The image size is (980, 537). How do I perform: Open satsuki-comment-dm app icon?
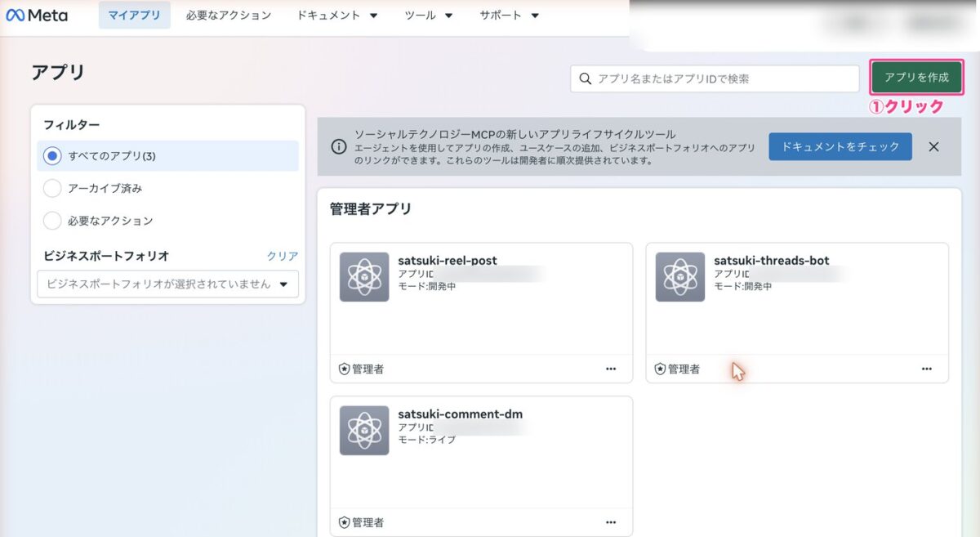(x=364, y=431)
